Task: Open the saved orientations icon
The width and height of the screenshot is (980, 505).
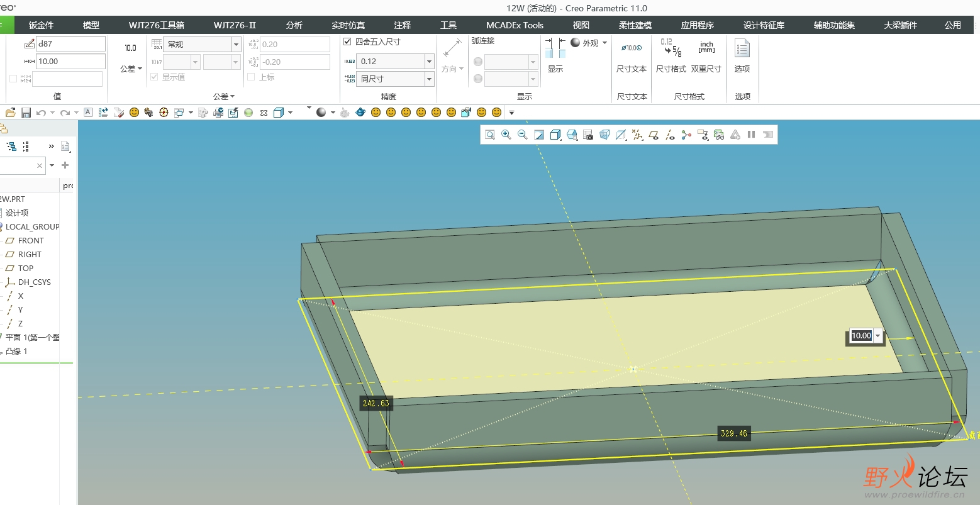Action: (572, 135)
